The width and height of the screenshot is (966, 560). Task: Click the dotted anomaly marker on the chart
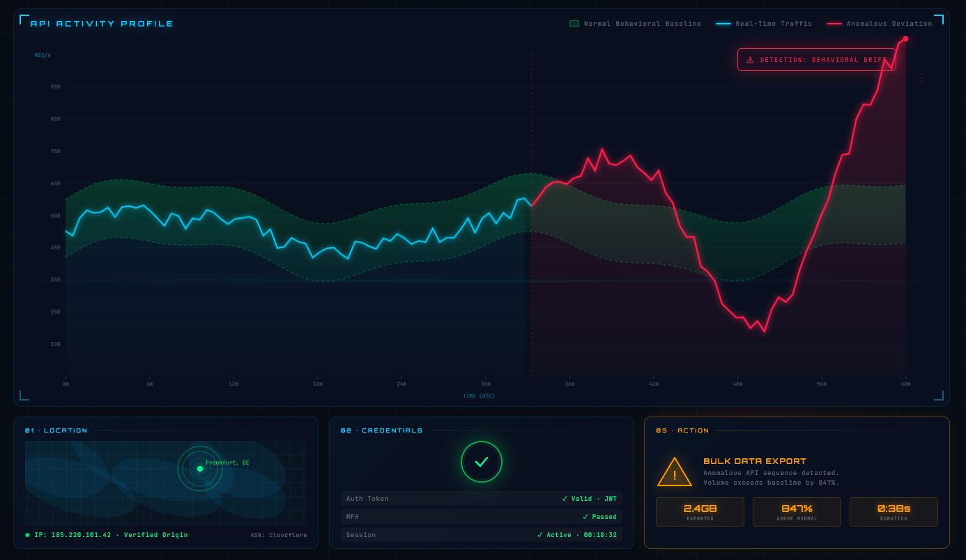(x=531, y=209)
